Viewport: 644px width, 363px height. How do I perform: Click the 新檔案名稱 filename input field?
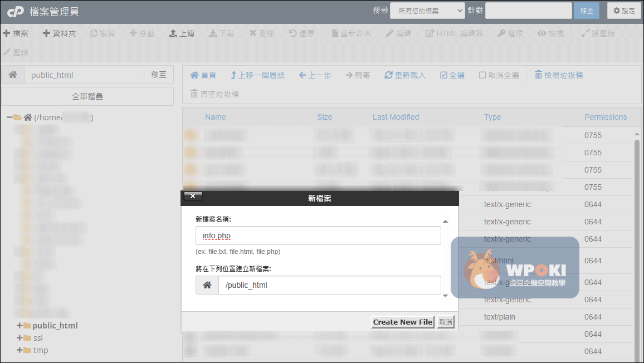coord(318,236)
